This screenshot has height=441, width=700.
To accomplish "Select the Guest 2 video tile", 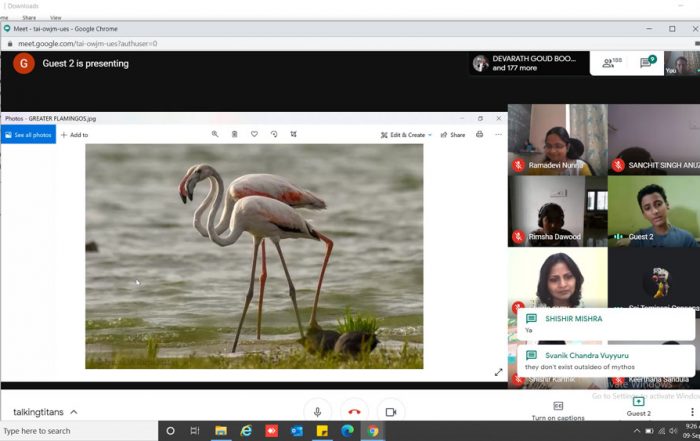I will click(654, 211).
